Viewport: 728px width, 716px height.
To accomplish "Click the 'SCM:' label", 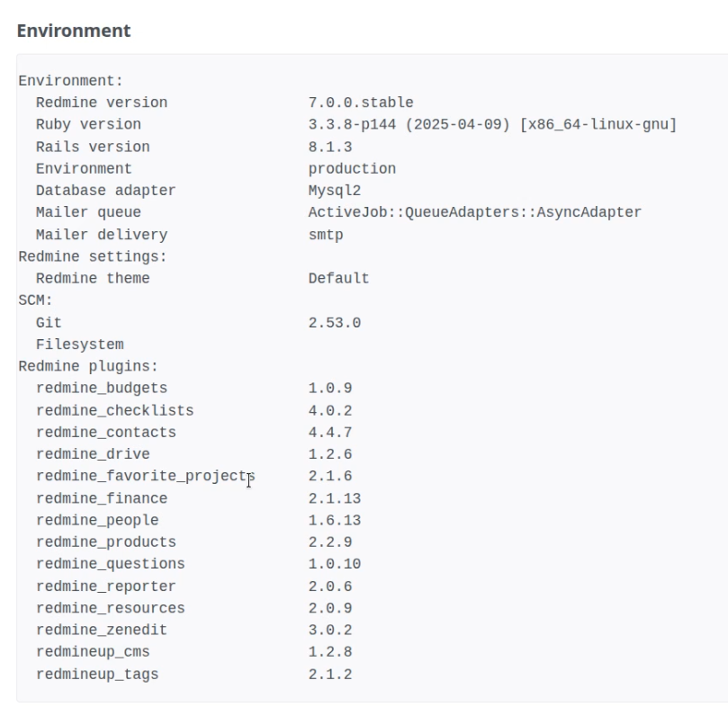I will click(35, 300).
